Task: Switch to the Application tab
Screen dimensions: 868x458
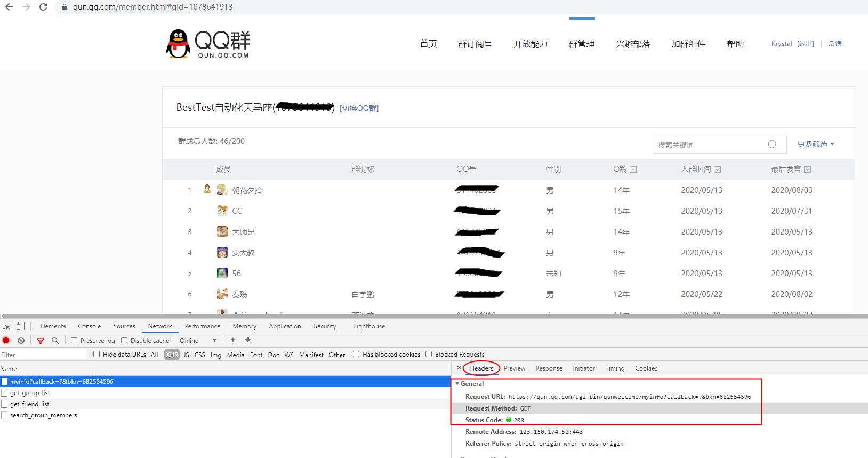Action: (285, 326)
